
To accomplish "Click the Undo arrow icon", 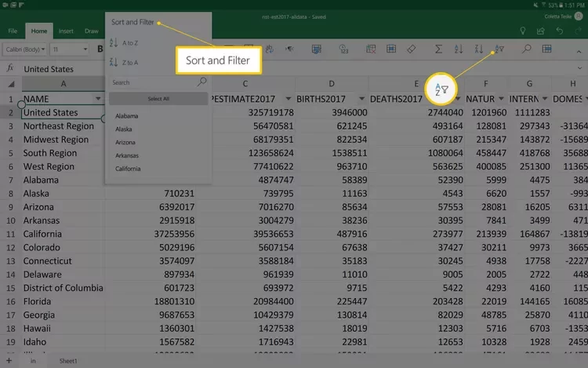I will [559, 31].
